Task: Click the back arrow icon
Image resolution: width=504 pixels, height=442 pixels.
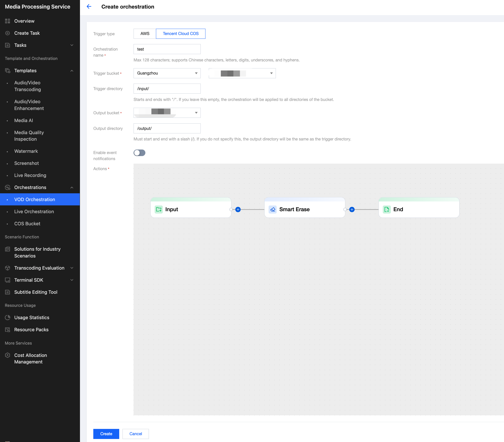Action: [x=89, y=7]
